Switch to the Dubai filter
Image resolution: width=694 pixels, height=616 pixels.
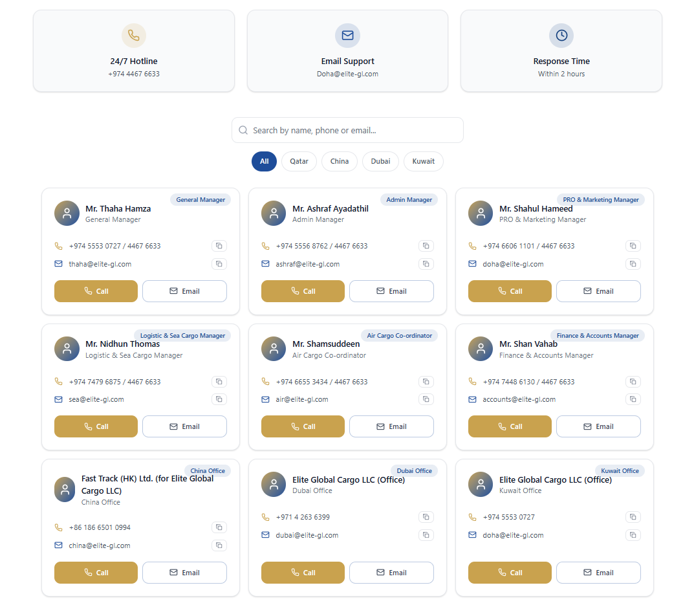coord(381,161)
